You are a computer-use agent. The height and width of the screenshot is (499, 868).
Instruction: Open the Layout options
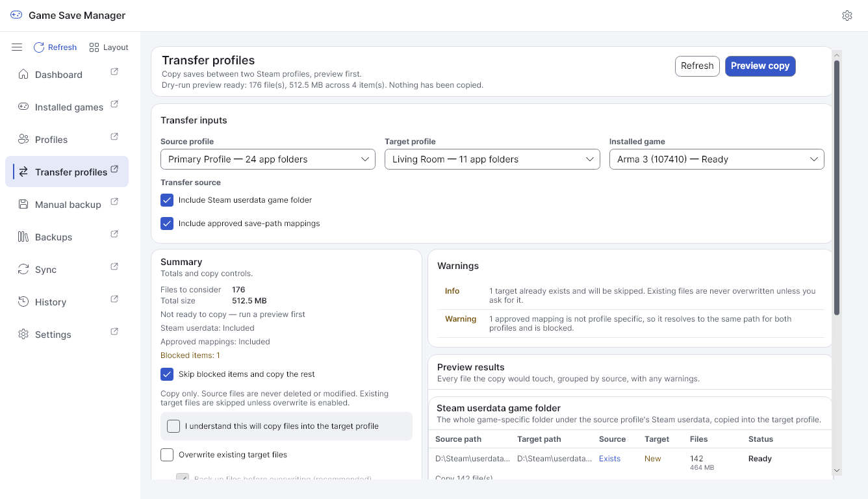tap(109, 47)
